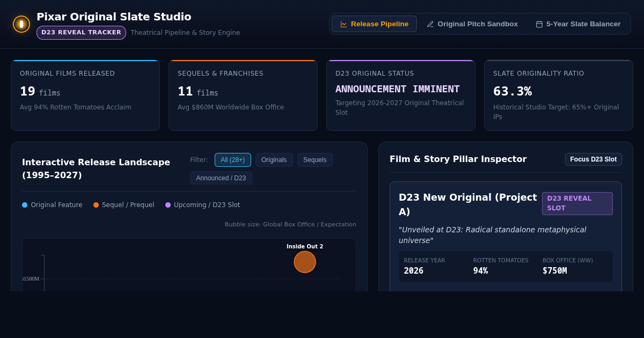Click the purple Upcoming / D23 Slot legend dot
The image size is (644, 338).
coord(168,205)
